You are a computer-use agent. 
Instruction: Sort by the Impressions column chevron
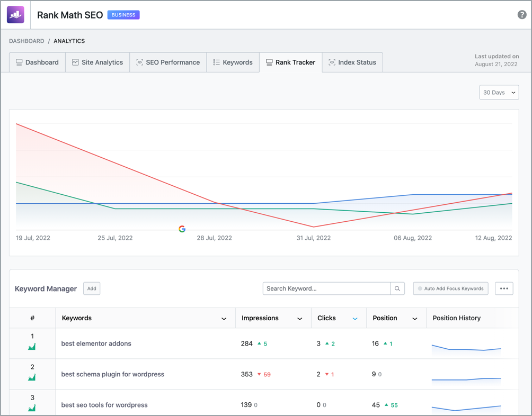pos(300,319)
